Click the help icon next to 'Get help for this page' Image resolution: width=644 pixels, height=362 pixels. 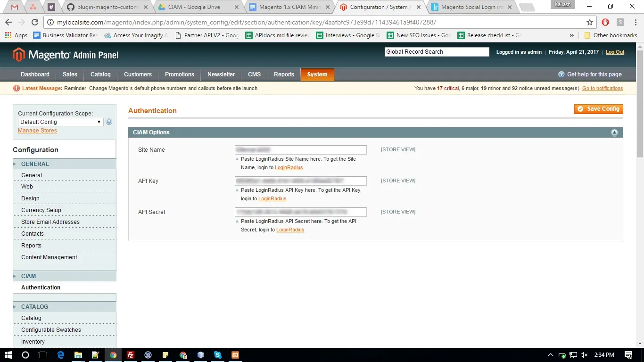pos(561,74)
